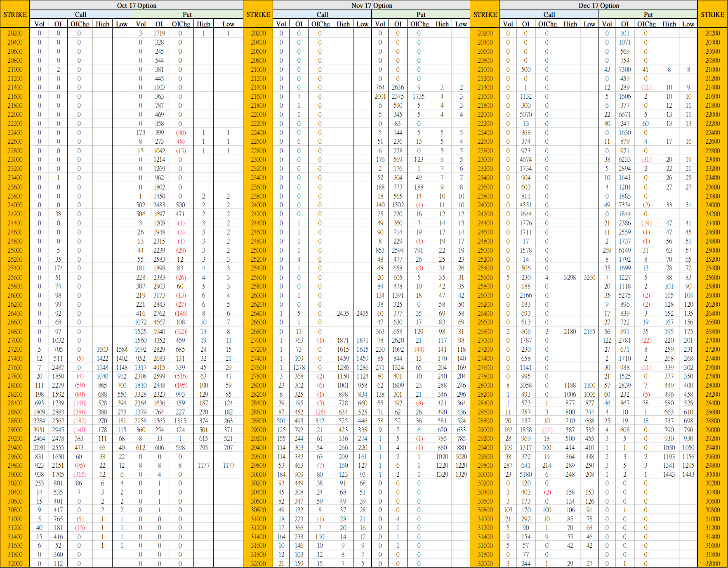
Task: Select the rightmost STRIKE column header
Action: click(712, 14)
